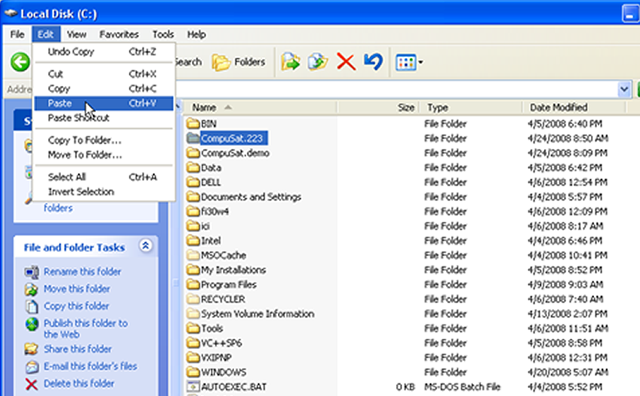Click the blue Undo toolbar icon
The height and width of the screenshot is (396, 640).
coord(373,62)
